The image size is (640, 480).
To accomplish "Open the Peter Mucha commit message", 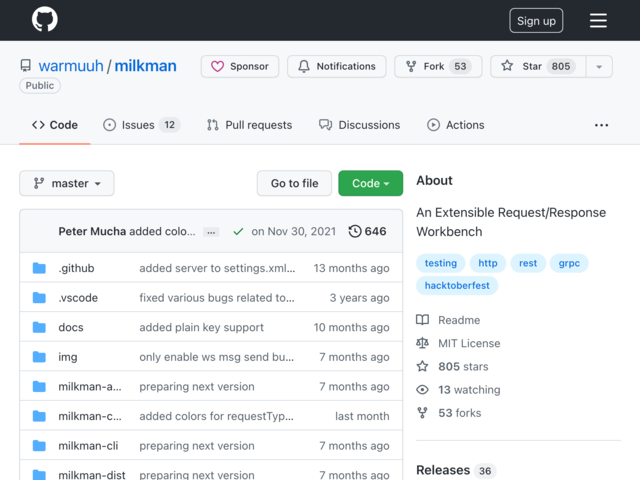I will tap(162, 231).
